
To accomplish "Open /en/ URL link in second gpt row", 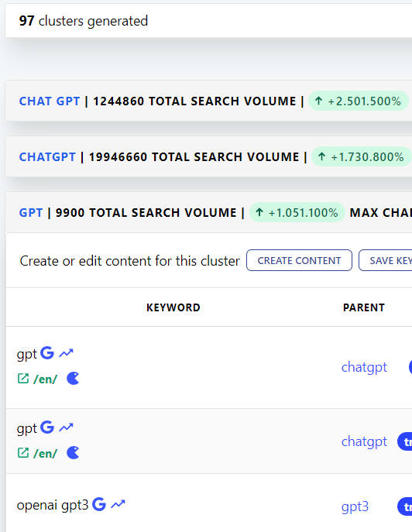I will (45, 453).
